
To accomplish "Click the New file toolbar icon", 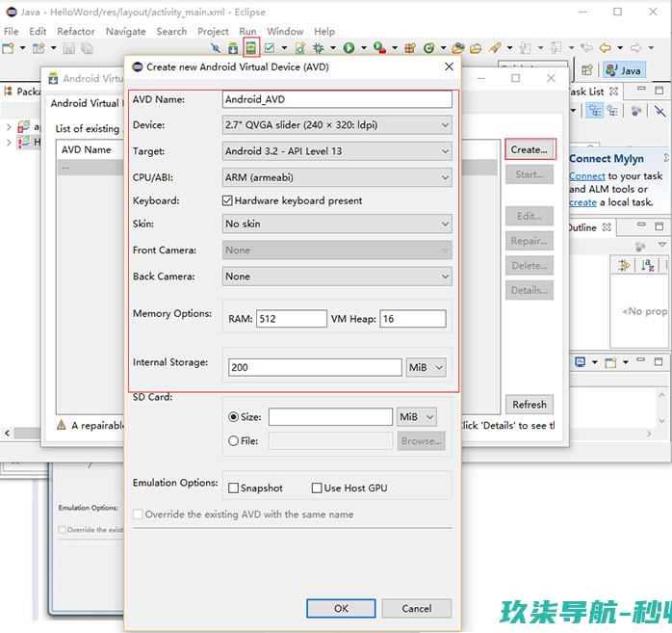I will pyautogui.click(x=8, y=48).
